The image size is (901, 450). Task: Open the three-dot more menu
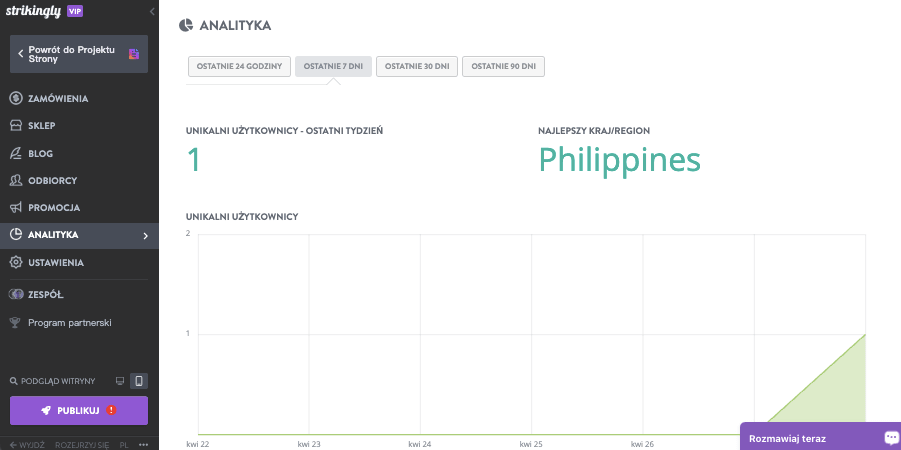pos(144,445)
